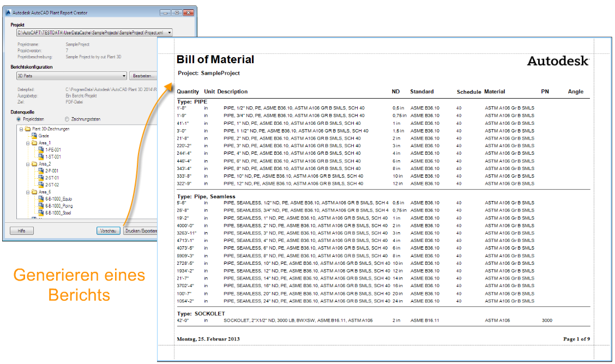
Task: Select the Area_2 folder label
Action: (x=45, y=164)
